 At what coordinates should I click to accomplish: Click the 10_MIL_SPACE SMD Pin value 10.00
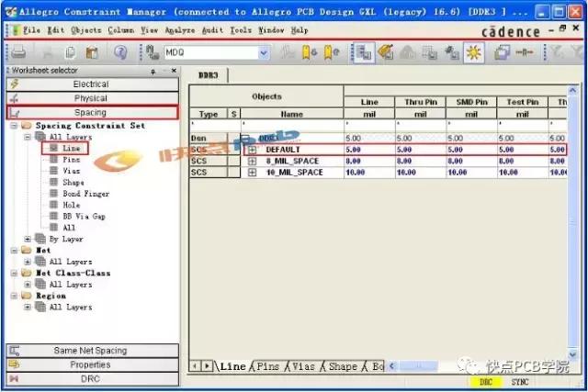471,173
